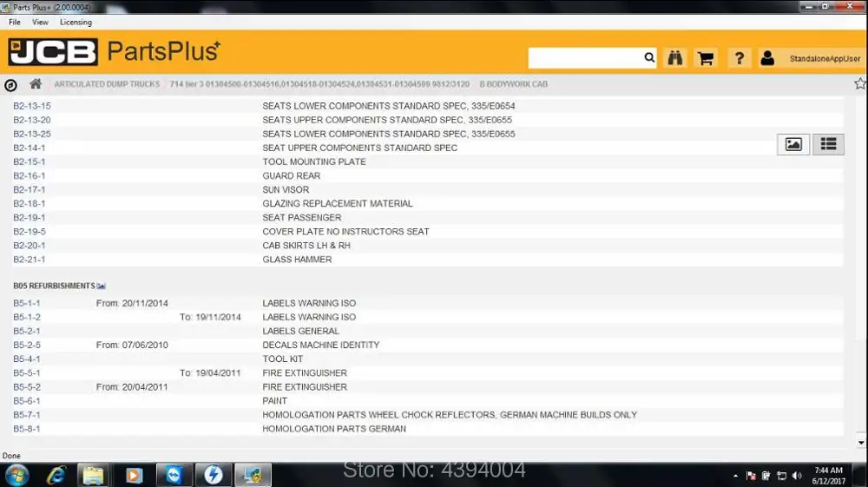Open B2-21-1 glass hammer
This screenshot has width=868, height=487.
(x=30, y=259)
